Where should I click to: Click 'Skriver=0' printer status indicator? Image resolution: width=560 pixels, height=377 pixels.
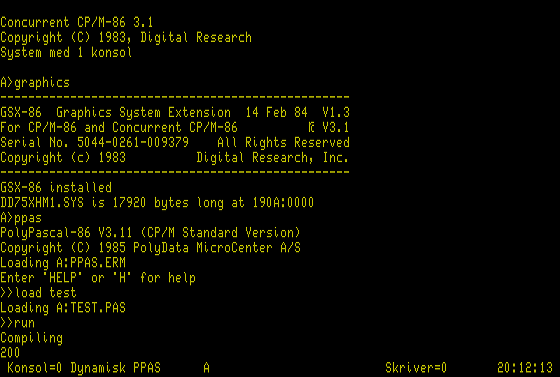coord(416,368)
